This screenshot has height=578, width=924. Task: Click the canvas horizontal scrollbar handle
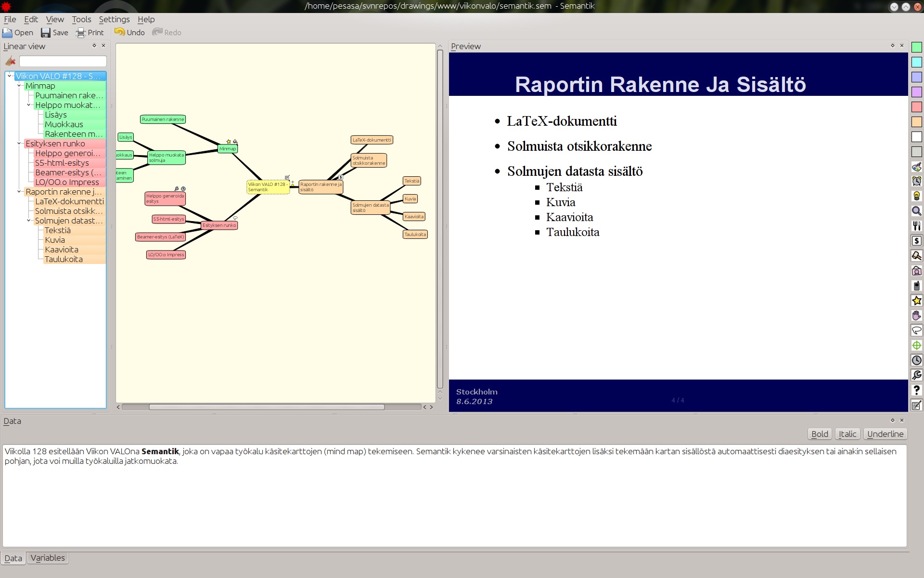(267, 407)
